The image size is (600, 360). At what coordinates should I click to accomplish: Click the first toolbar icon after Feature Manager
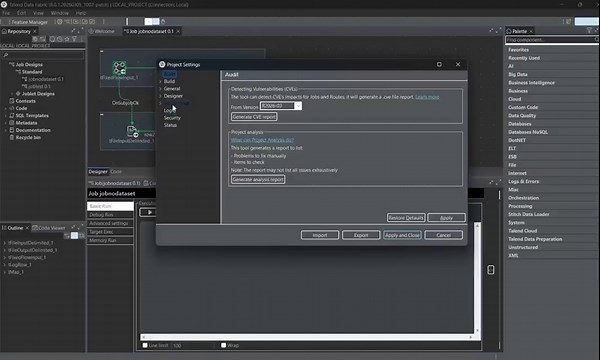(x=59, y=22)
